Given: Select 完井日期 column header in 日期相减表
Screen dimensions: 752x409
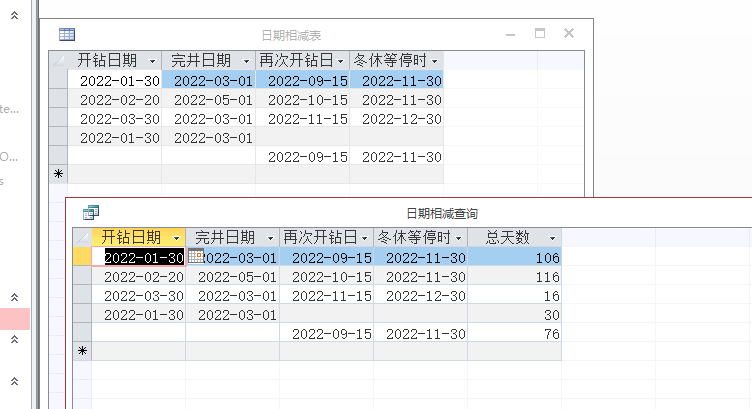Looking at the screenshot, I should tap(208, 60).
